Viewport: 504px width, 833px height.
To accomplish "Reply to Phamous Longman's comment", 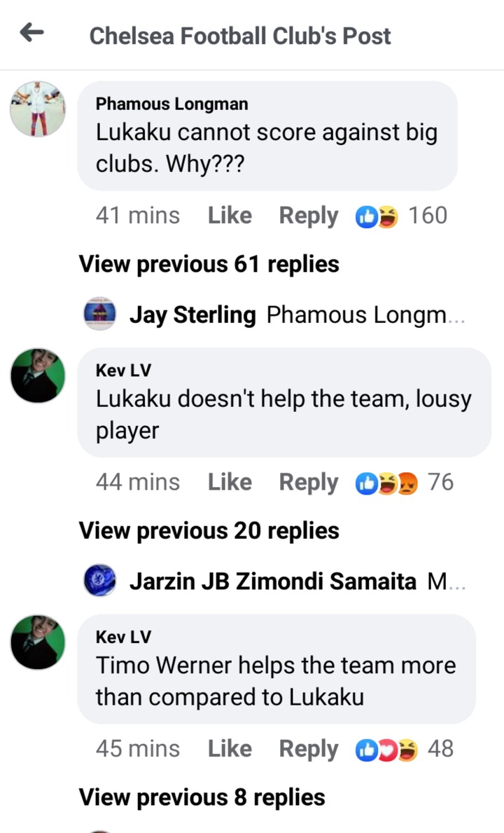I will [308, 216].
